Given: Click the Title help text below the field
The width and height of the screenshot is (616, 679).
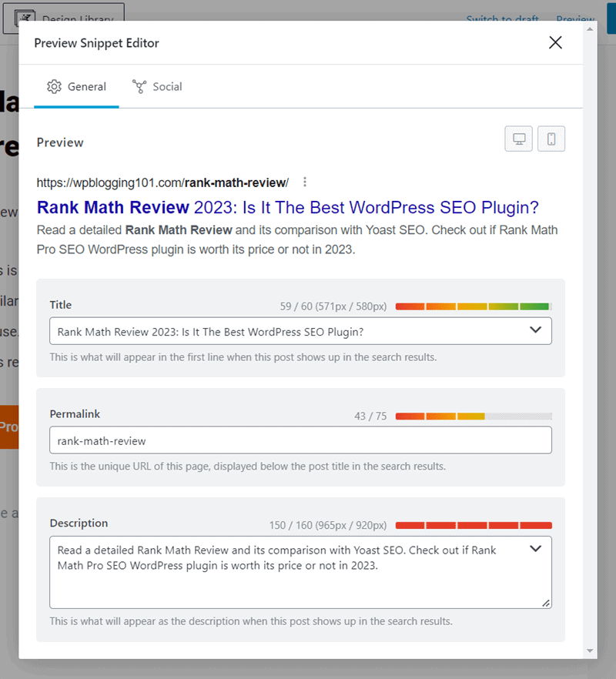Looking at the screenshot, I should (x=243, y=357).
